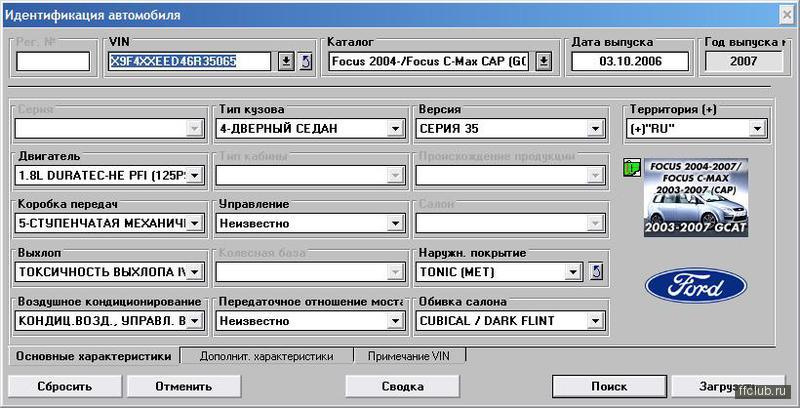This screenshot has width=800, height=408.
Task: Switch to the Дополнит. характеристики tab
Action: pos(267,356)
